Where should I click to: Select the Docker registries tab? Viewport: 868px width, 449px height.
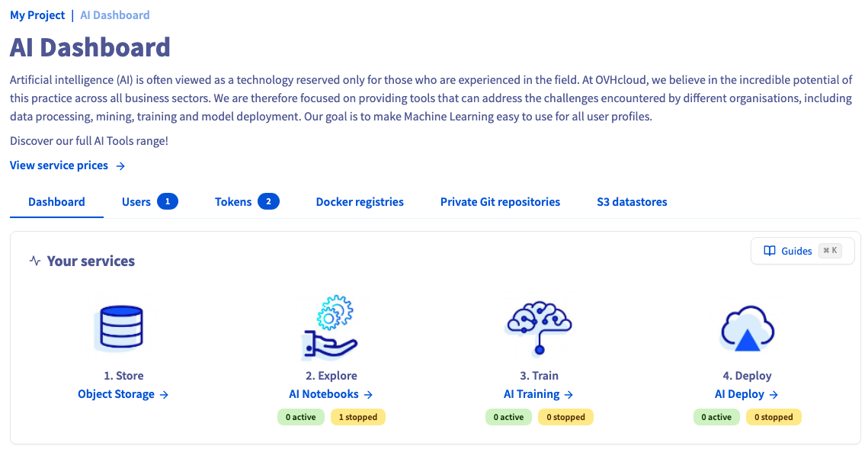tap(360, 202)
